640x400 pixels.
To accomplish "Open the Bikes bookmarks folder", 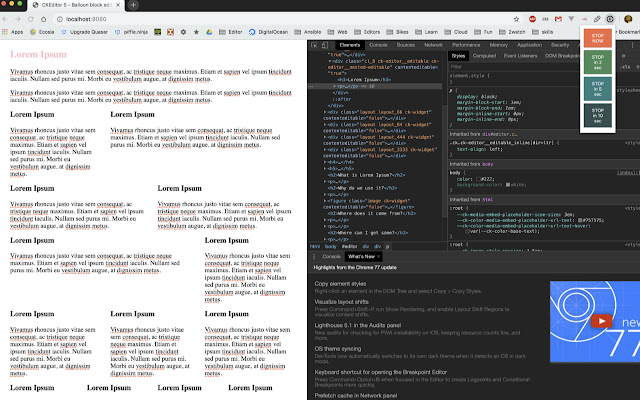I will coord(398,32).
